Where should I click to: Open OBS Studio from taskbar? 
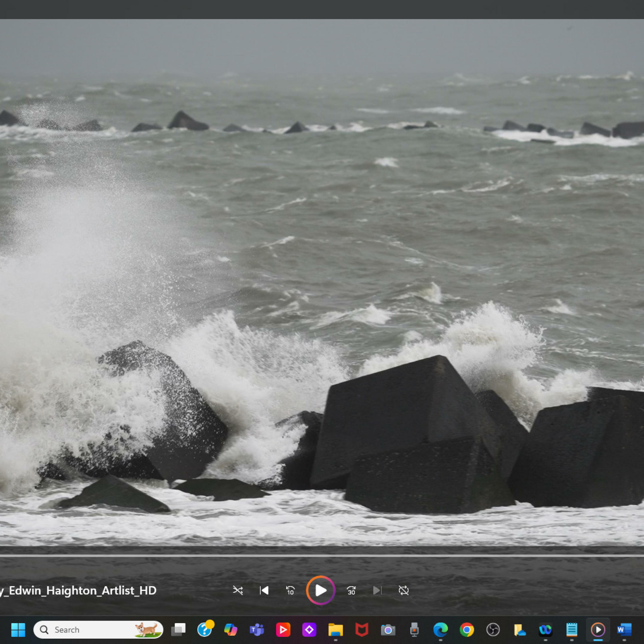(x=493, y=630)
